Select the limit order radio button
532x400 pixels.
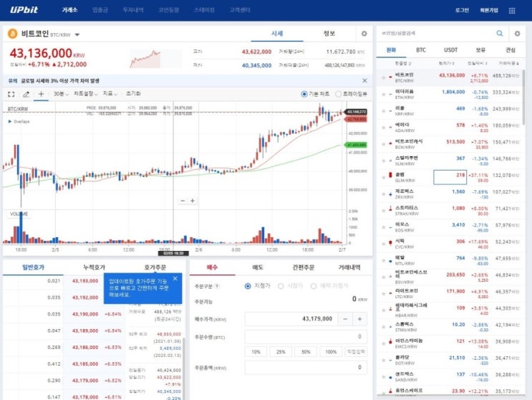point(248,286)
